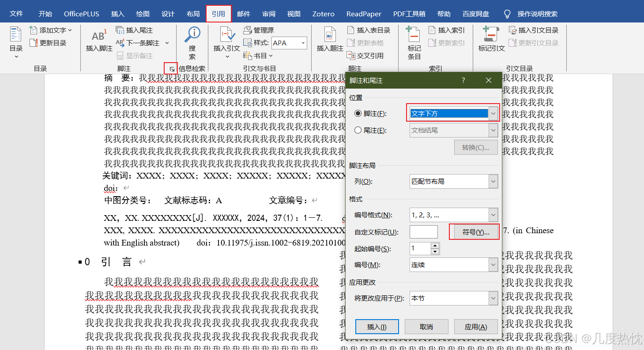644x350 pixels.
Task: Click the disabled 转换(C)... button
Action: [476, 147]
